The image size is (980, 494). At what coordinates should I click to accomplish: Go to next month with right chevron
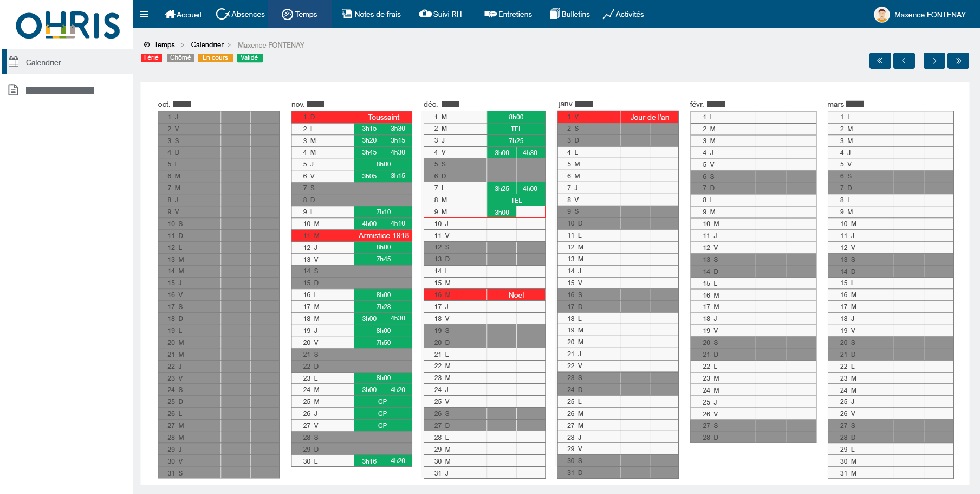click(934, 61)
